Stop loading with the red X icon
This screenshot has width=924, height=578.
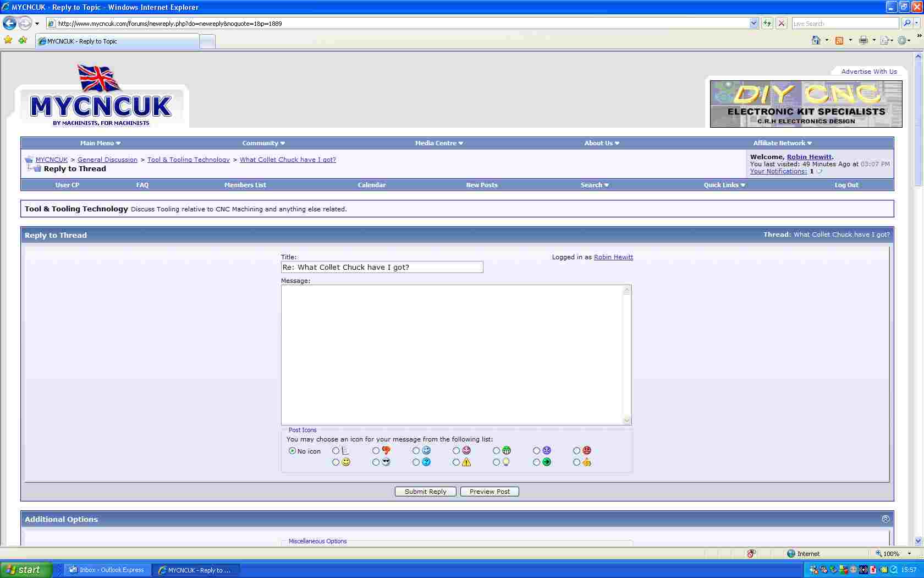781,23
